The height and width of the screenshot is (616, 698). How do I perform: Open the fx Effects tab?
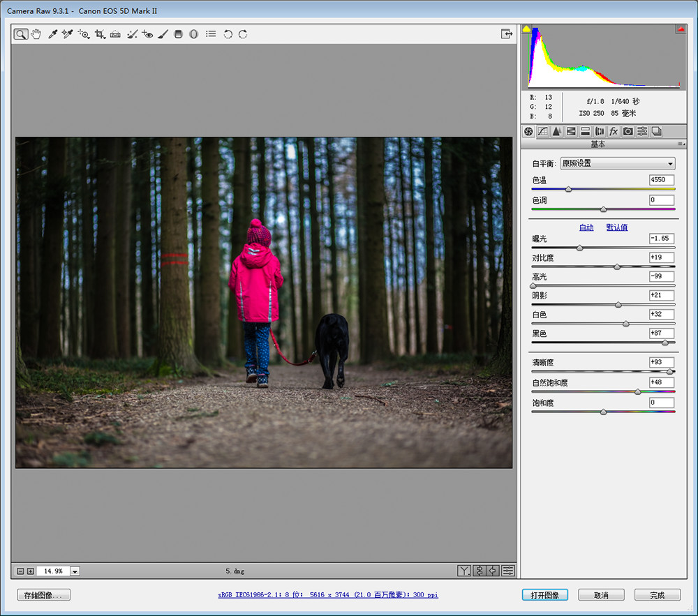tap(614, 131)
